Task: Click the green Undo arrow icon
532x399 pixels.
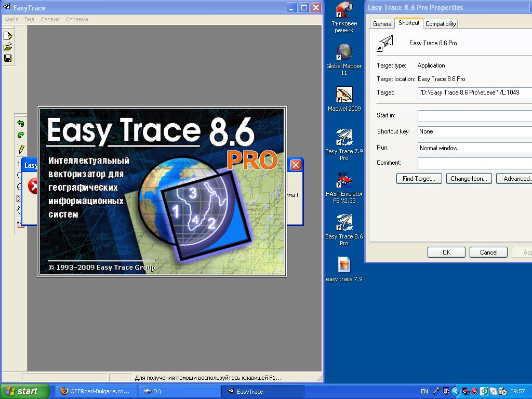Action: pyautogui.click(x=21, y=124)
